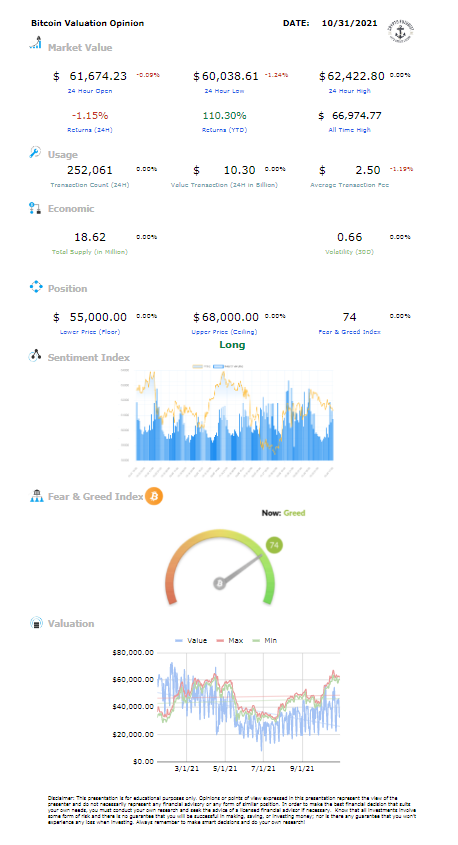Toggle the orange series in Sentiment chart legend
Screen dimensions: 458x845
(202, 366)
